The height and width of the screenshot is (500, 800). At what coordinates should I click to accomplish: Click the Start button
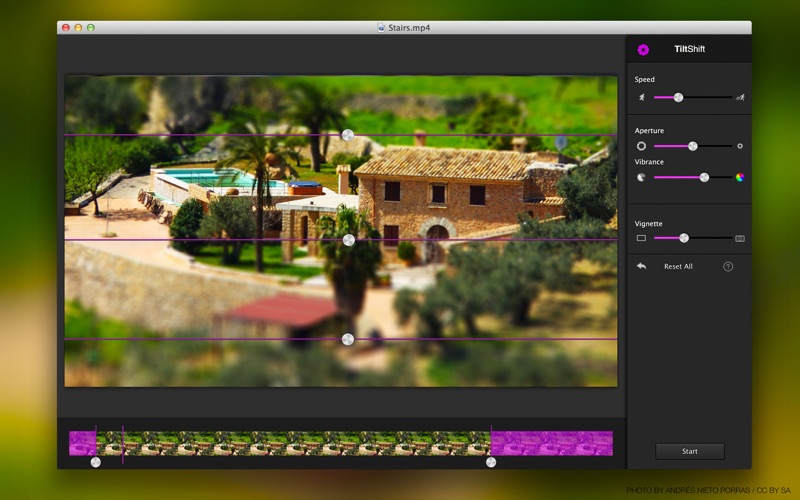click(690, 451)
